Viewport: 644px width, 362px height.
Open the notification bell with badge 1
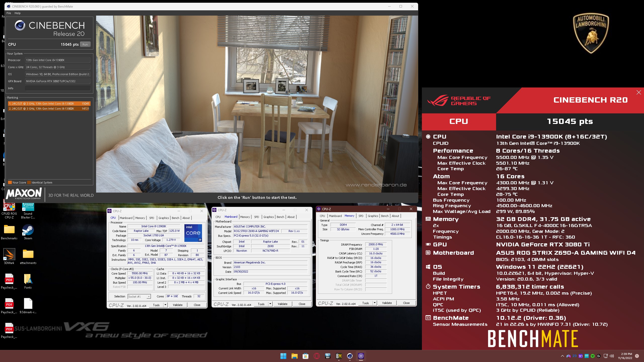click(637, 356)
